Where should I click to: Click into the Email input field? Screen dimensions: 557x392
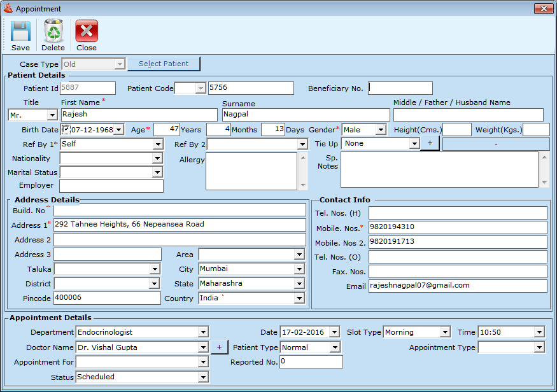point(457,286)
